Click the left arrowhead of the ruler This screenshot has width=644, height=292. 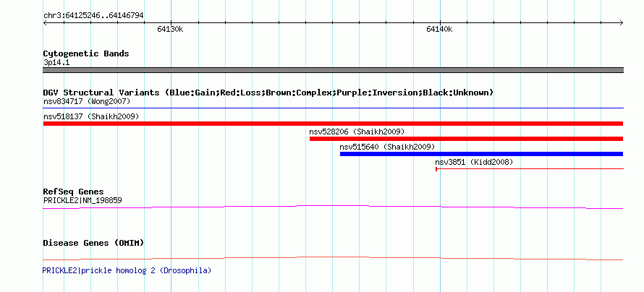(45, 23)
